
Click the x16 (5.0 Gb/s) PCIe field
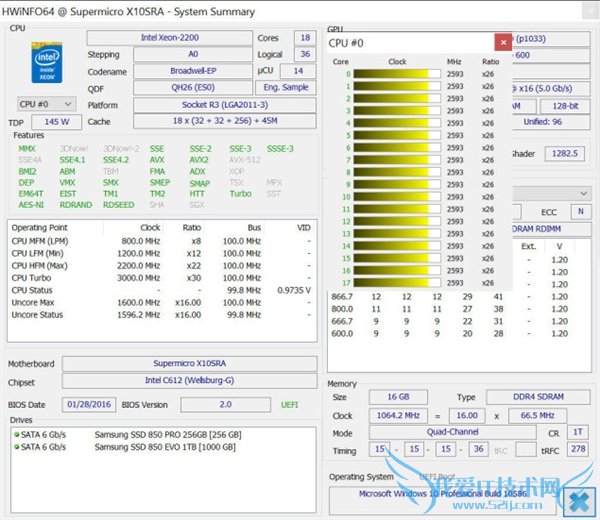(551, 89)
